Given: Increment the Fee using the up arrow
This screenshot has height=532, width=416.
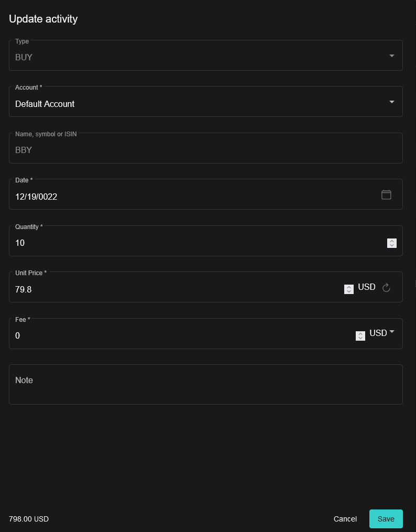Looking at the screenshot, I should point(360,333).
